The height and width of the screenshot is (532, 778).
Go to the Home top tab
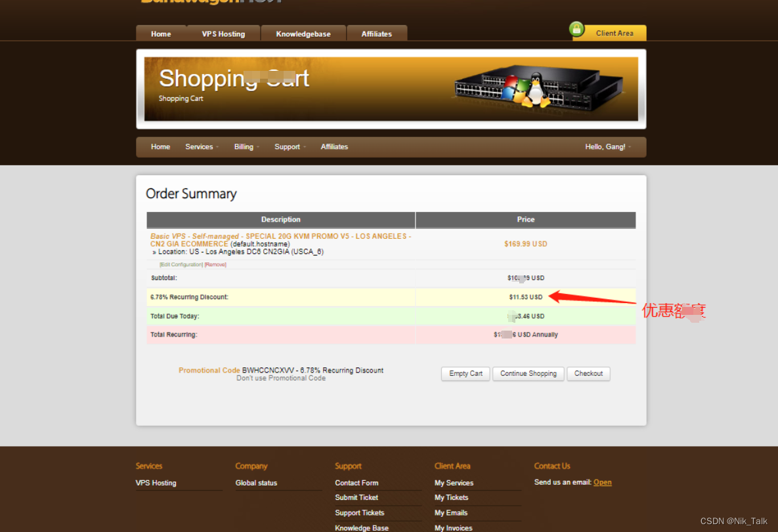tap(161, 33)
